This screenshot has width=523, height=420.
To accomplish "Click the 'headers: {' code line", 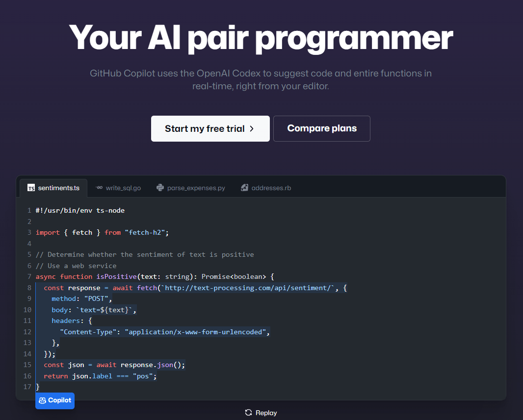I will pyautogui.click(x=72, y=321).
